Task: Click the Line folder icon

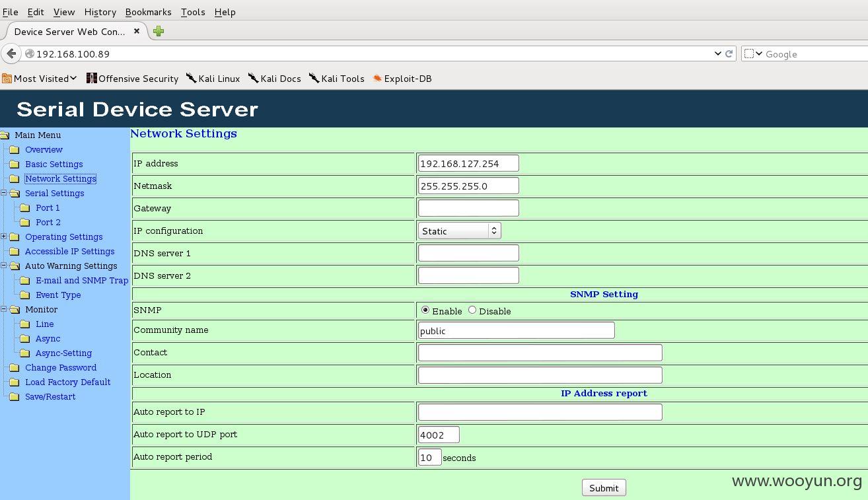Action: pos(25,324)
